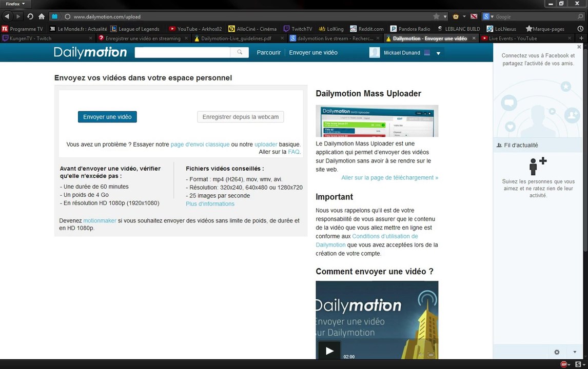Follow the motionmaker link
588x369 pixels.
tap(100, 221)
